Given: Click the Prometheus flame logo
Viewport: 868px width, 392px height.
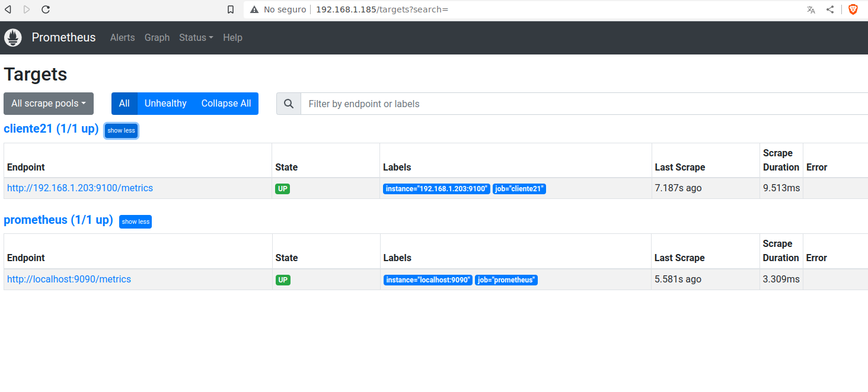Looking at the screenshot, I should tap(13, 37).
